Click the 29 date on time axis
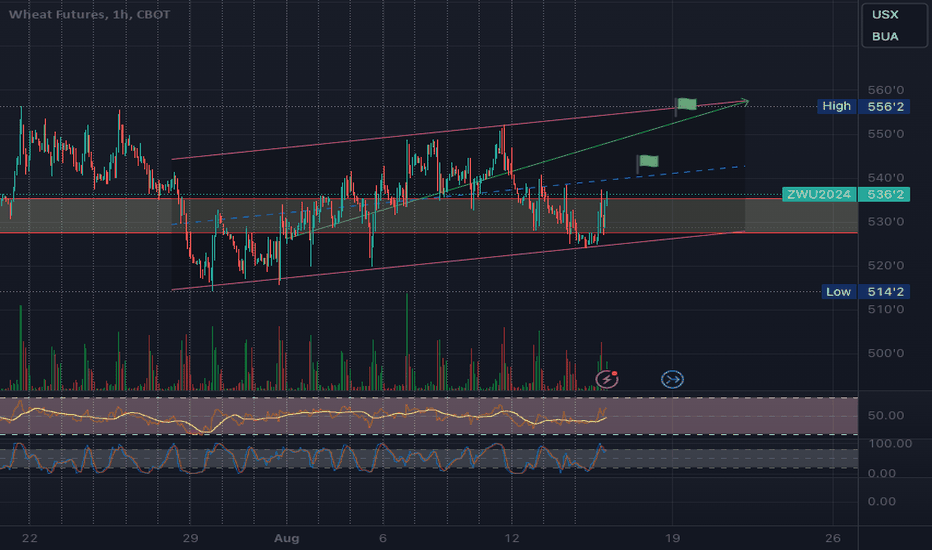Screen dimensions: 932x550 point(190,538)
